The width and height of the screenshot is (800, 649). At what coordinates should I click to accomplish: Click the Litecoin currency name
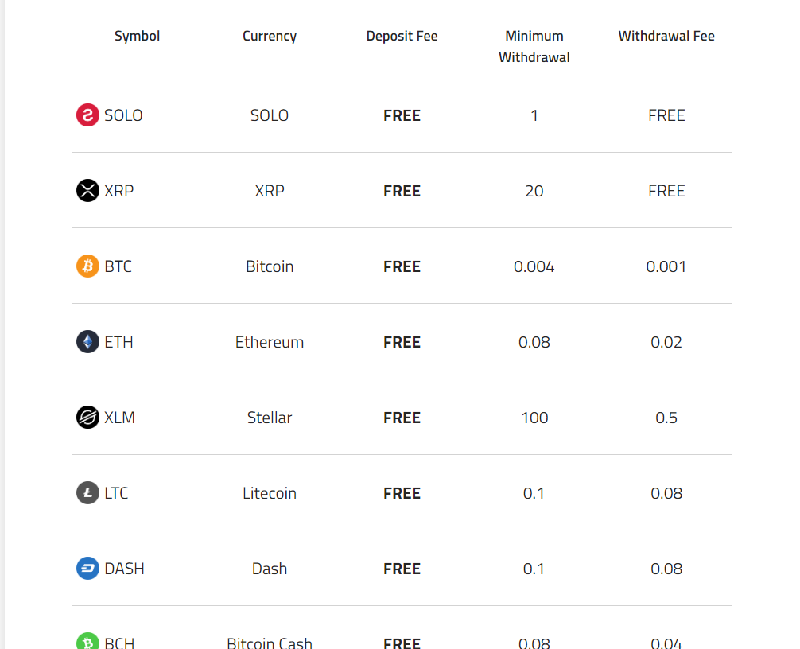click(269, 493)
